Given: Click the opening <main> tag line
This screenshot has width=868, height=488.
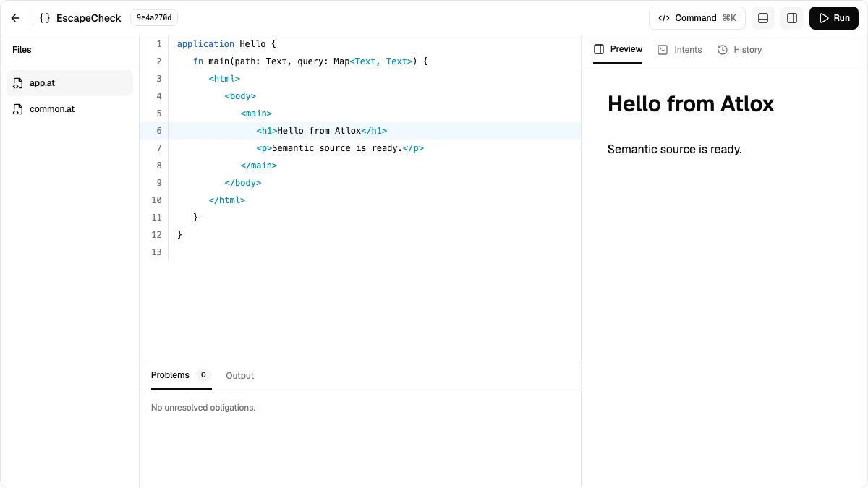Looking at the screenshot, I should [256, 114].
